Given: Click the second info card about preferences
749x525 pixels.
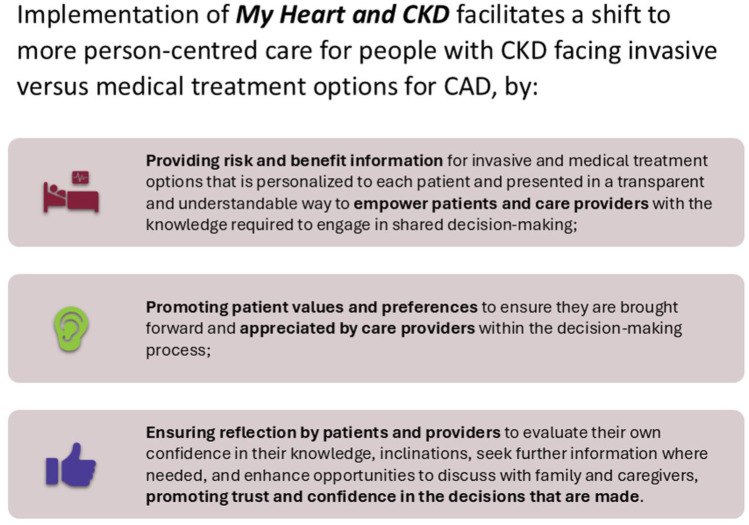Looking at the screenshot, I should point(376,328).
